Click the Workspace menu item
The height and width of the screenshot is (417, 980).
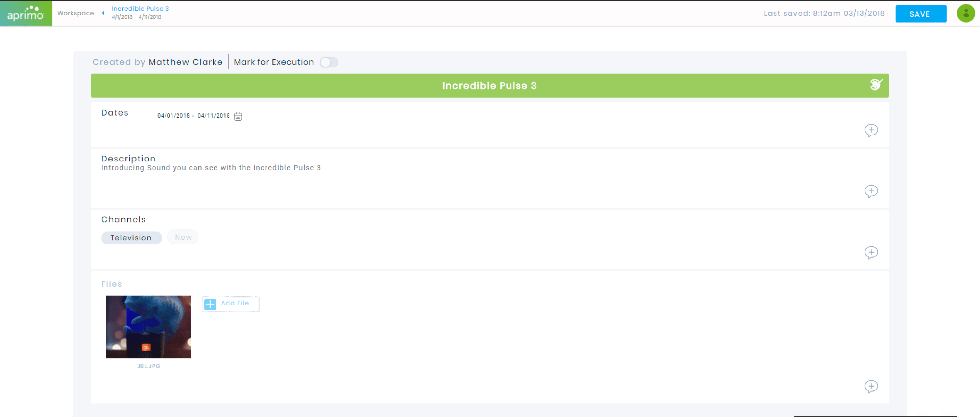75,13
